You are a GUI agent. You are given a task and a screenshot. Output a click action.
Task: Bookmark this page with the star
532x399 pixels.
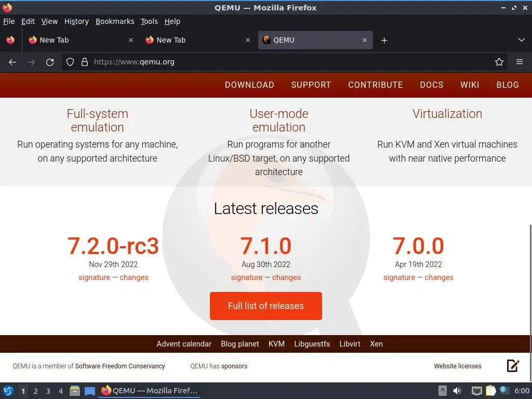coord(499,62)
